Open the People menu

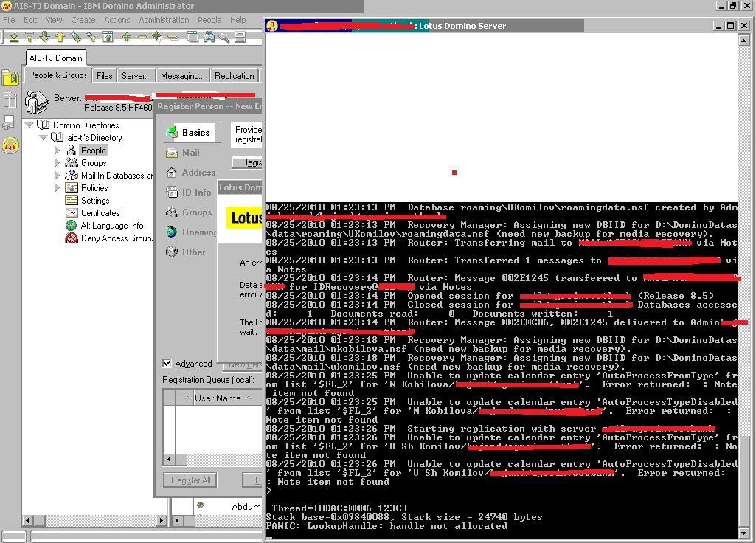209,20
